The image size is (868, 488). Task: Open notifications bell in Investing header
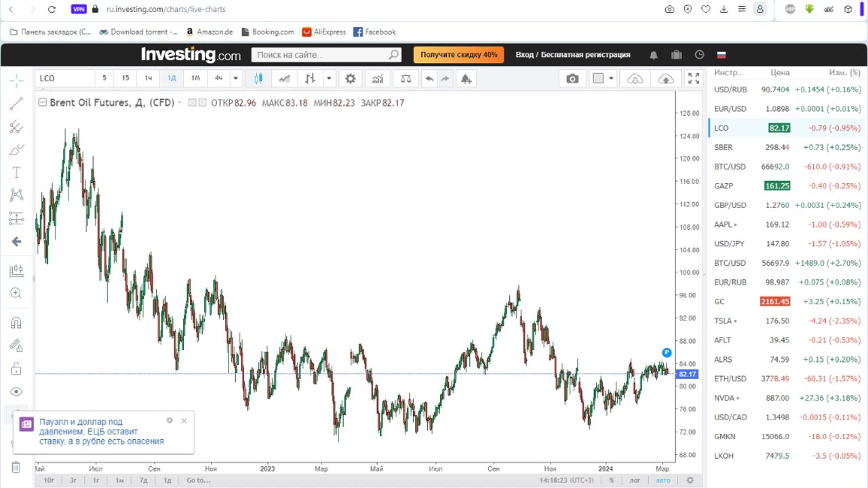[654, 55]
